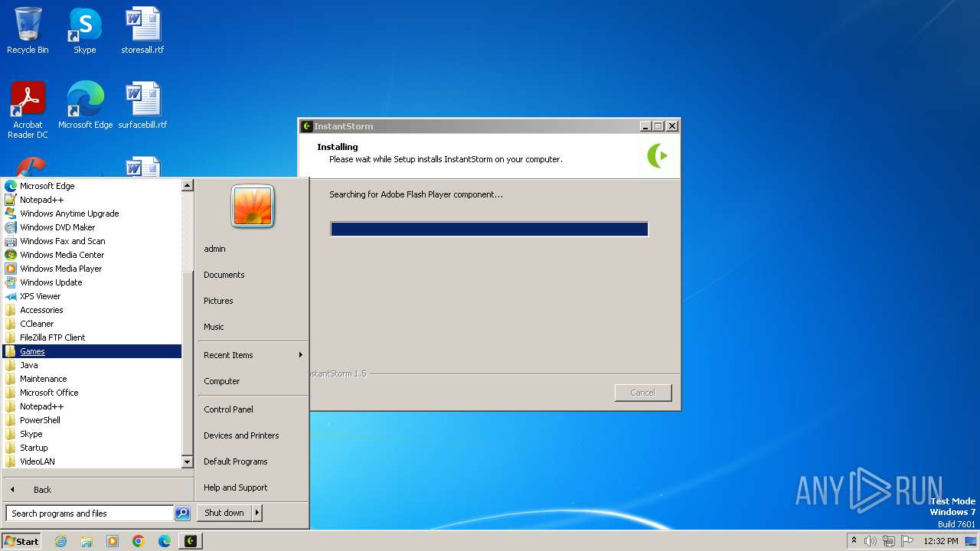980x551 pixels.
Task: Click the programs list scroll down arrow
Action: click(x=187, y=462)
